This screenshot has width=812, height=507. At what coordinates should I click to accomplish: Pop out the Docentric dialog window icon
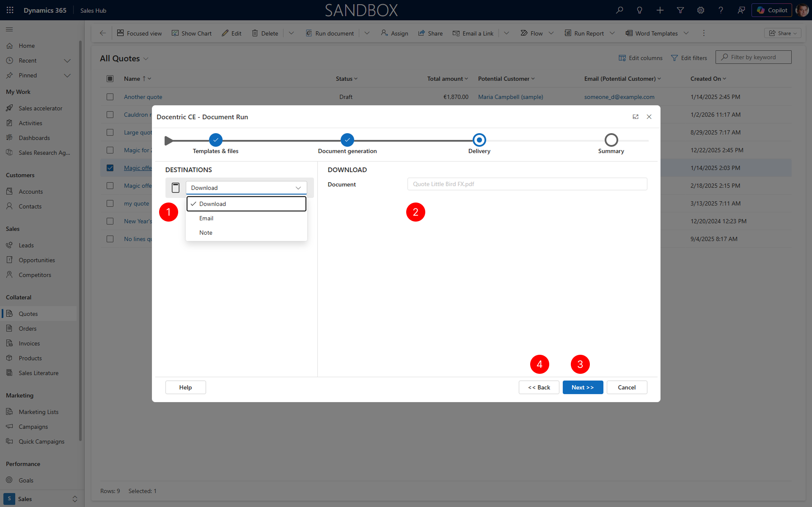[636, 117]
